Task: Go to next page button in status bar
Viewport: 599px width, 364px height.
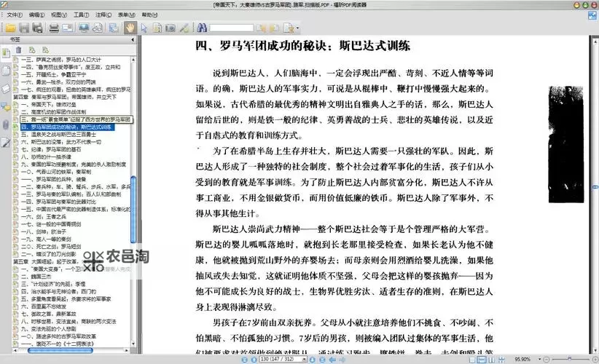Action: pos(313,360)
